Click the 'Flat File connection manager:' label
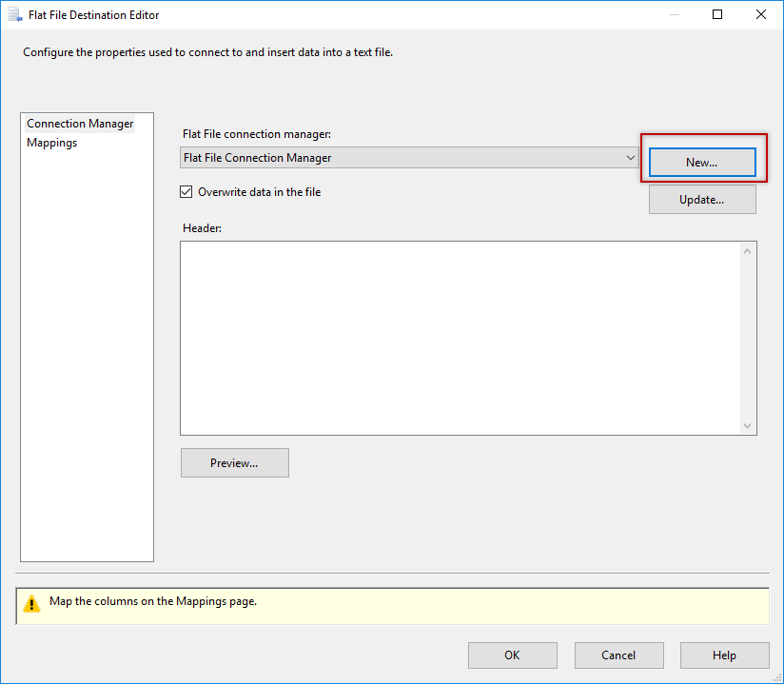 click(x=257, y=134)
